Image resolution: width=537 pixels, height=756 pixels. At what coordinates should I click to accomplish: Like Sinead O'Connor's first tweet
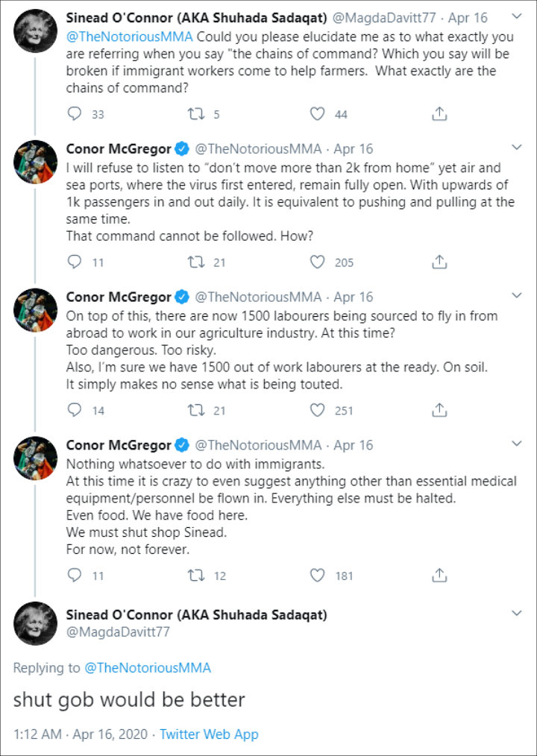pos(317,114)
